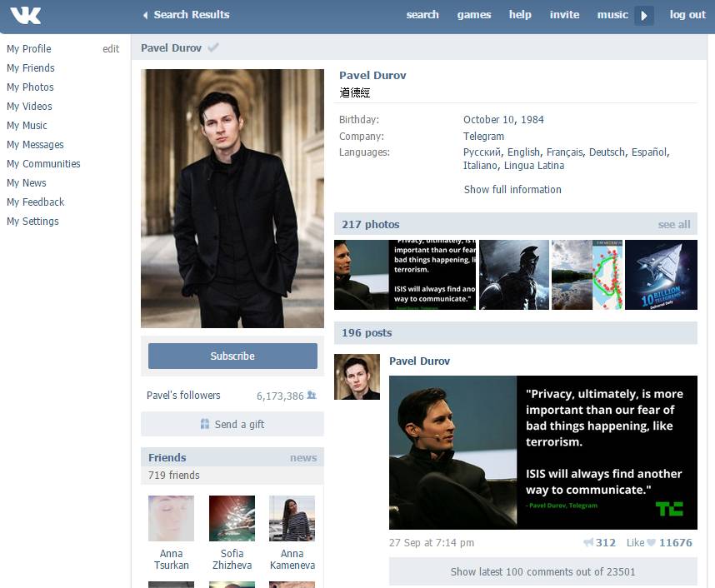The image size is (715, 588).
Task: Click the Telegram company link
Action: coord(484,137)
